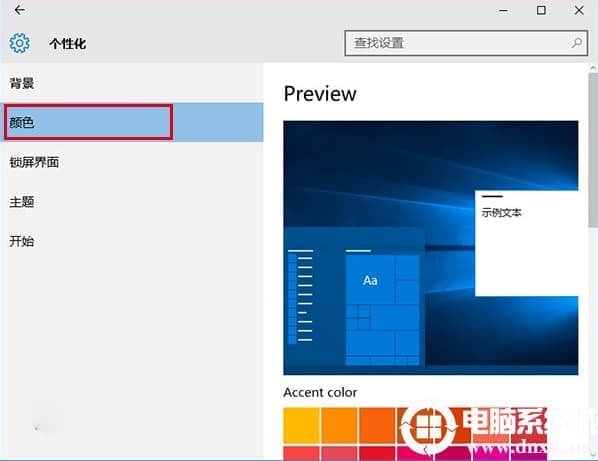Close the settings window

click(x=579, y=10)
